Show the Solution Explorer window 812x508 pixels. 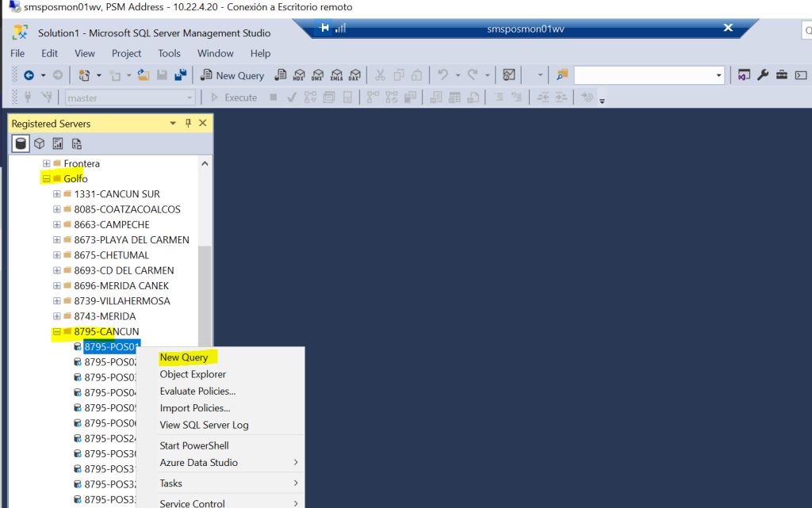744,75
